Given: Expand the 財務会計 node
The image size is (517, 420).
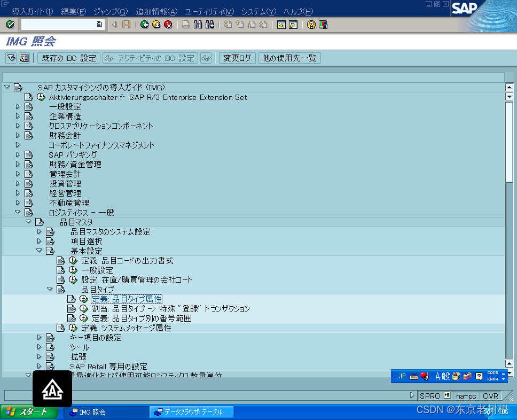Looking at the screenshot, I should pos(18,135).
